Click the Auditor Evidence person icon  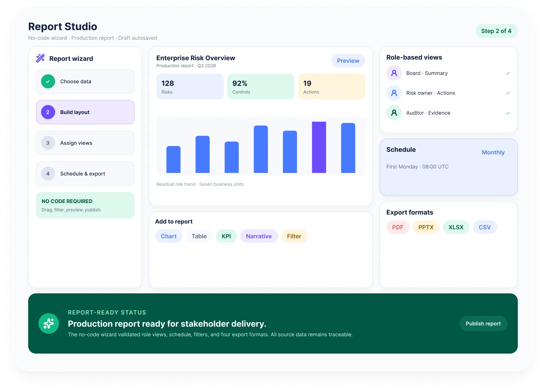click(x=394, y=113)
